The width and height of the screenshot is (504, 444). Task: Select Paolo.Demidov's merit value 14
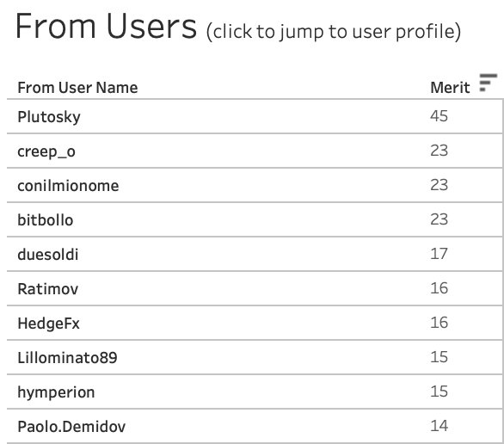pyautogui.click(x=439, y=426)
